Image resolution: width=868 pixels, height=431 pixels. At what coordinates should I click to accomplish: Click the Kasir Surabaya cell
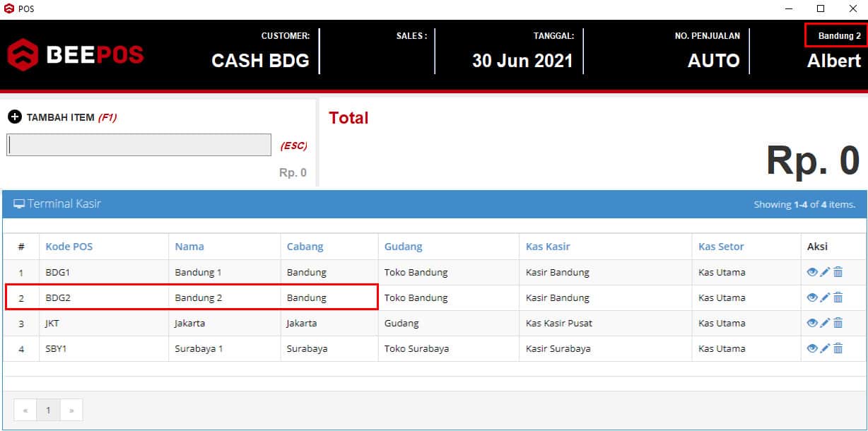605,348
